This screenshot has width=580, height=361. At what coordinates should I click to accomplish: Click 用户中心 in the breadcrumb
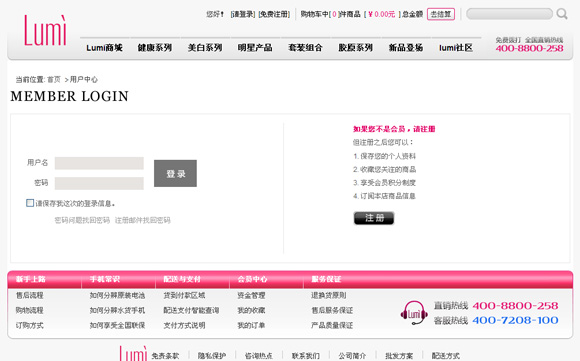point(84,80)
